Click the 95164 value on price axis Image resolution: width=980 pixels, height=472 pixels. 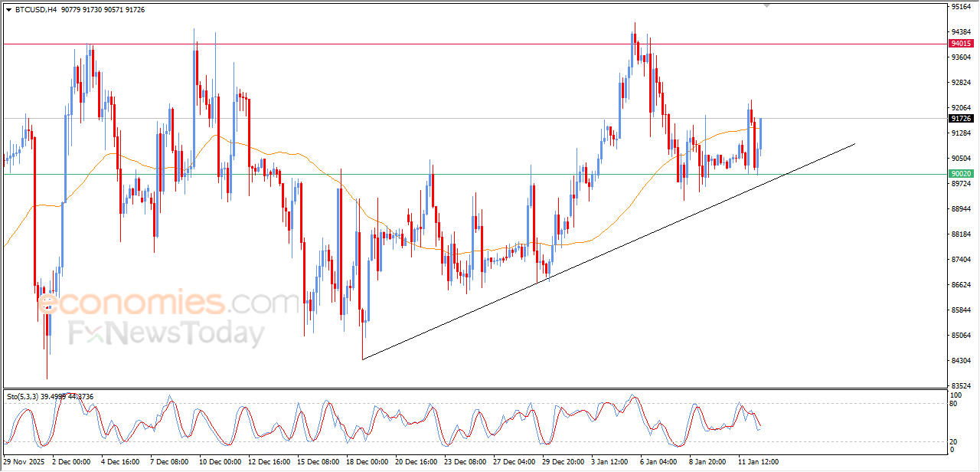pos(960,7)
